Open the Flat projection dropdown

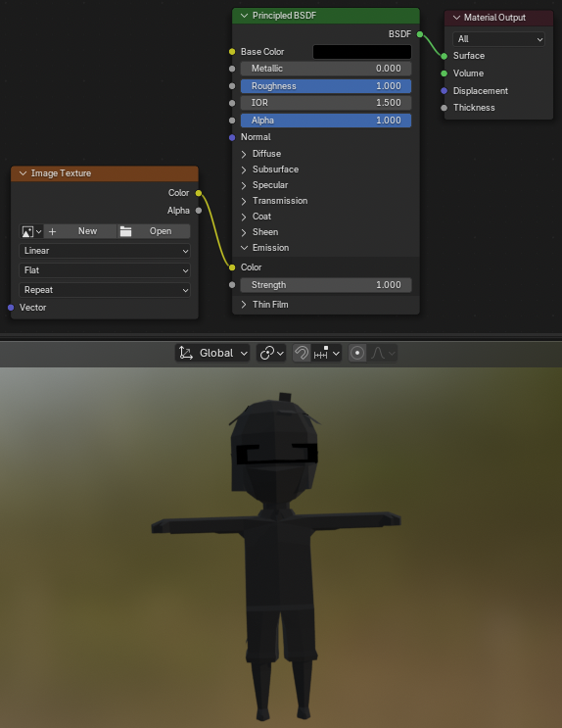coord(105,270)
